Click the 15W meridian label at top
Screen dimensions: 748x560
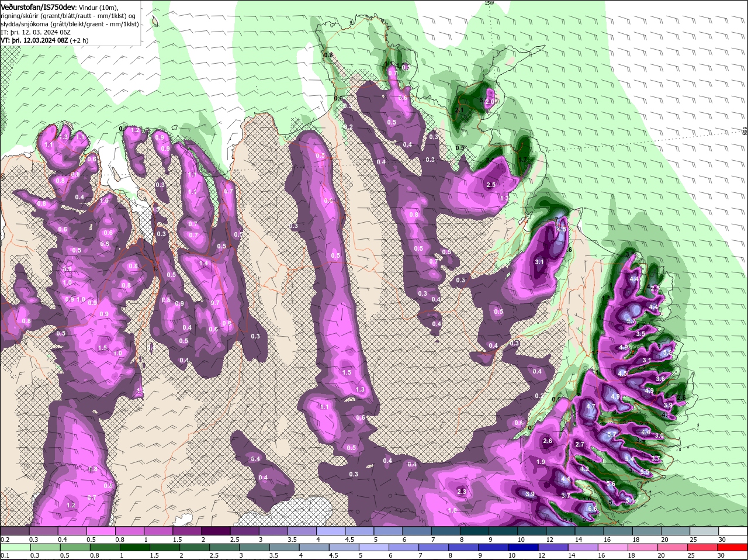click(x=489, y=3)
